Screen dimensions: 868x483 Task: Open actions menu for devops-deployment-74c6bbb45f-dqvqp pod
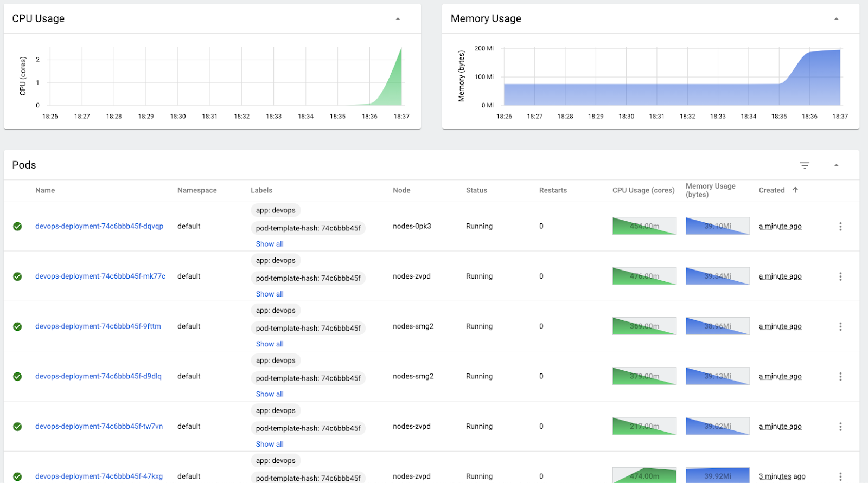840,227
